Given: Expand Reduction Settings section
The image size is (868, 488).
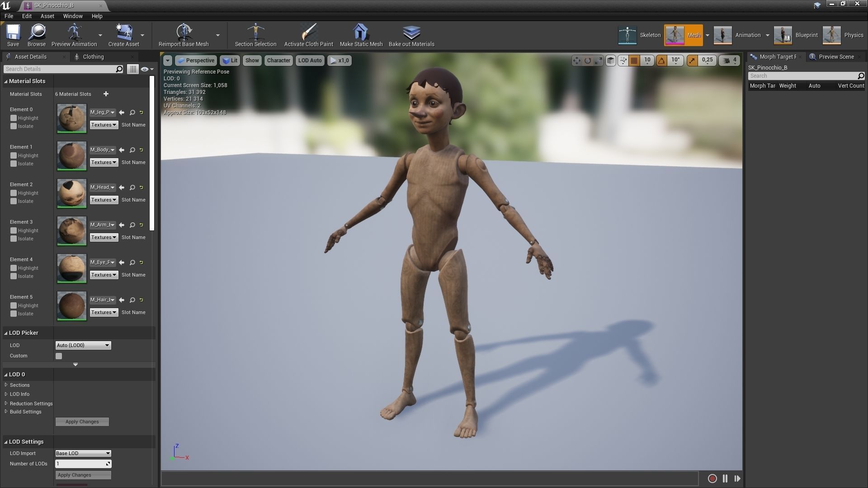Looking at the screenshot, I should pyautogui.click(x=6, y=403).
